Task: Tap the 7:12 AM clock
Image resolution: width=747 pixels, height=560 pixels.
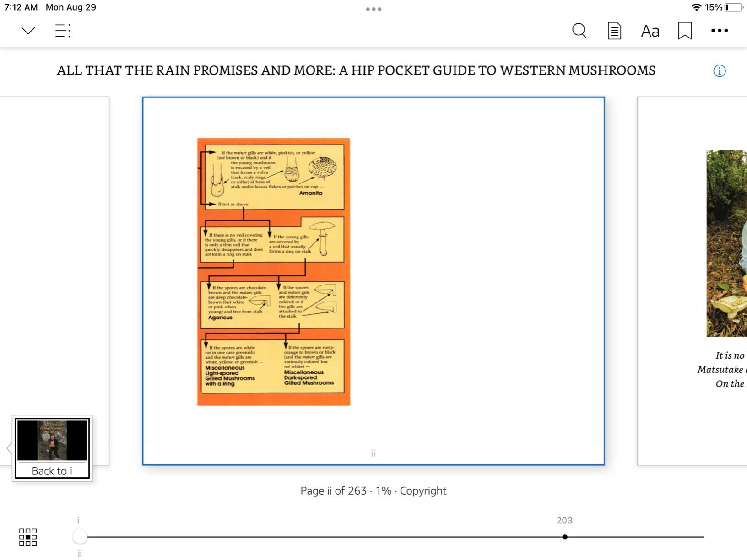Action: (21, 7)
